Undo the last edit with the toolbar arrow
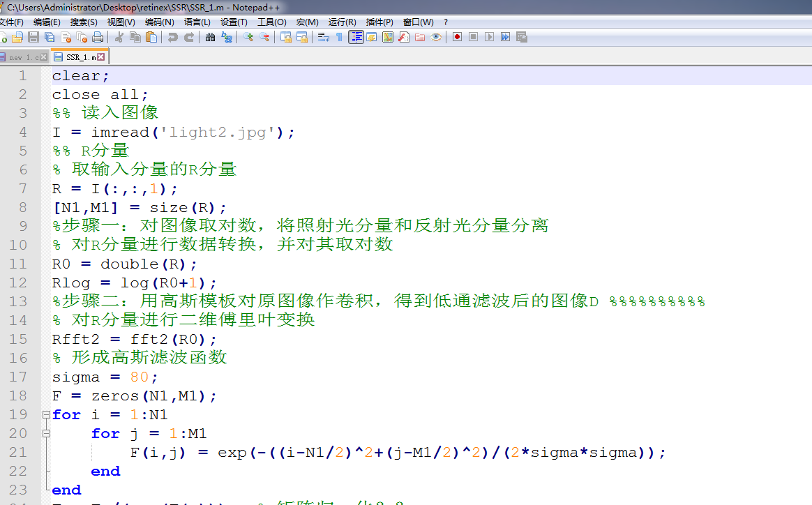The image size is (812, 505). (174, 37)
